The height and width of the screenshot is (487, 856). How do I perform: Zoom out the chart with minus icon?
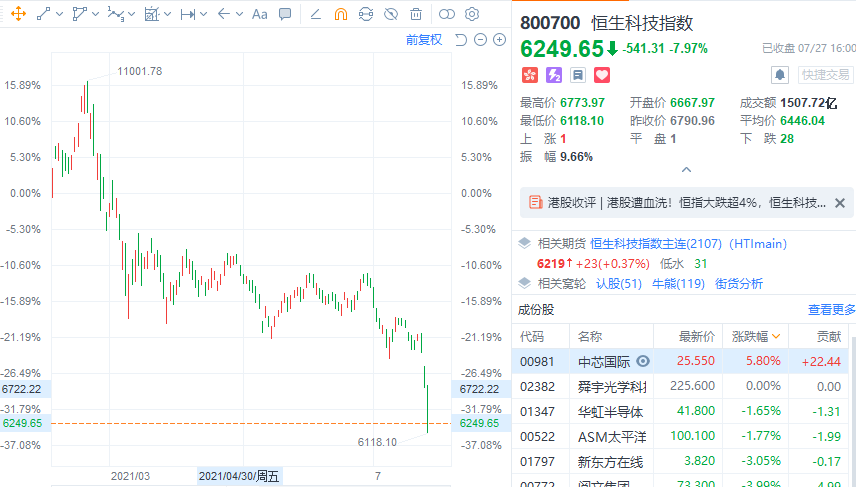pyautogui.click(x=480, y=39)
